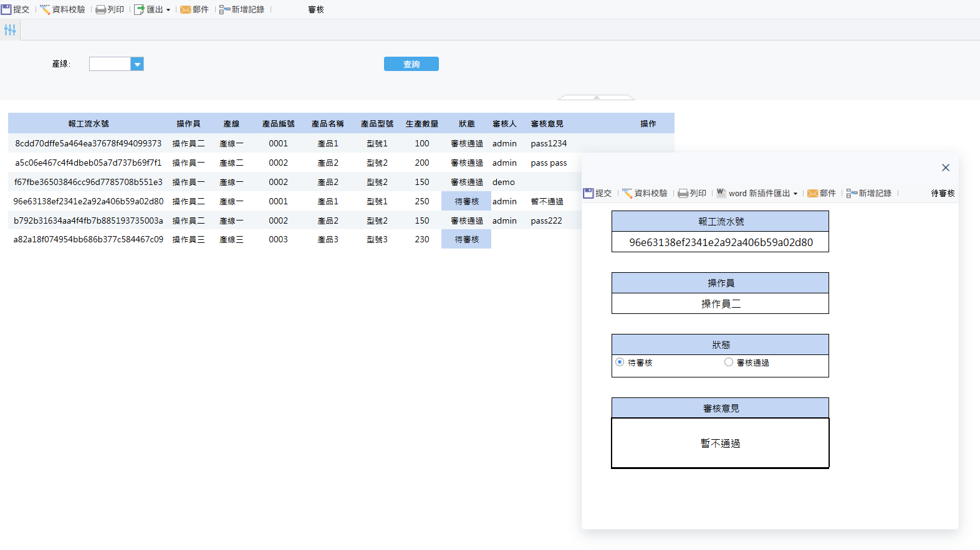This screenshot has width=980, height=550.
Task: Click the 列印 printer icon in main toolbar
Action: click(100, 10)
